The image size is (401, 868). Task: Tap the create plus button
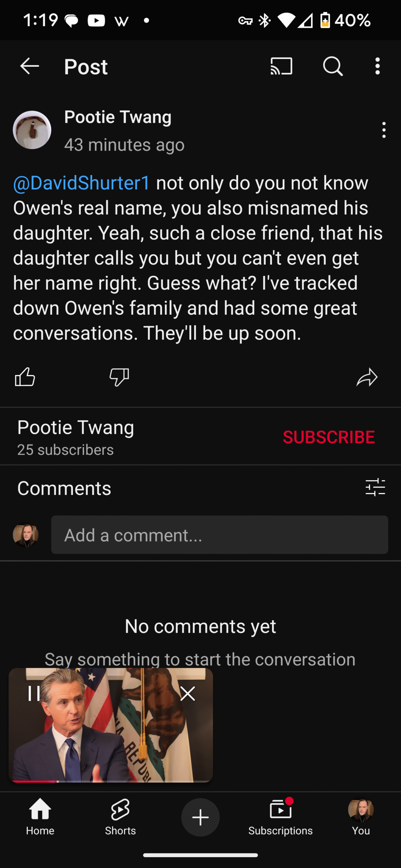coord(200,817)
